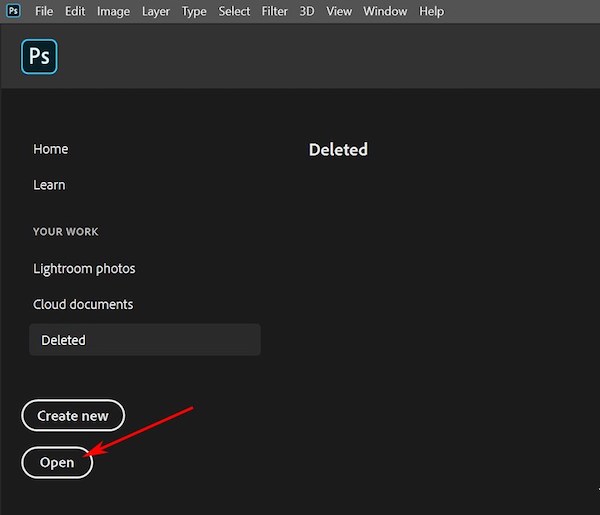Screen dimensions: 600x515
Task: Click the large Photoshop logo
Action: click(x=39, y=57)
